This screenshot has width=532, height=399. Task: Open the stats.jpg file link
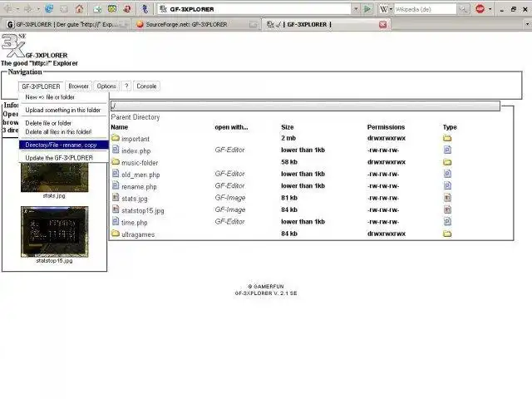pos(135,199)
